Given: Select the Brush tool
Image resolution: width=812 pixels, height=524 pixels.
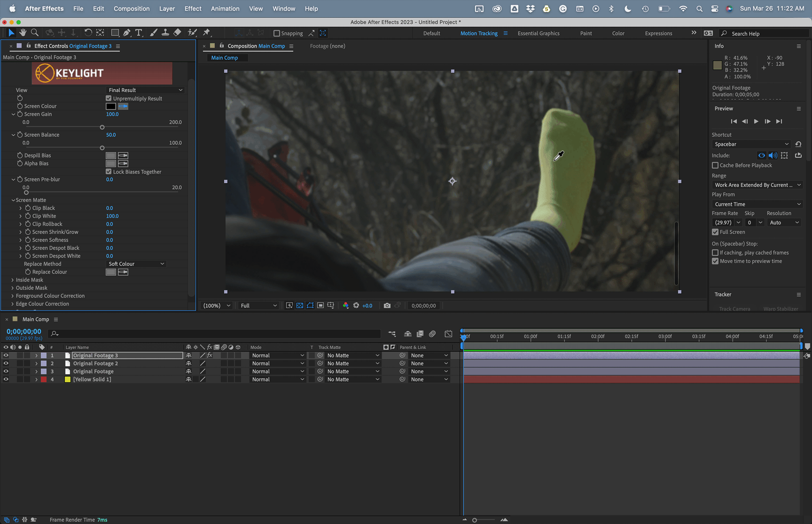Looking at the screenshot, I should point(154,33).
